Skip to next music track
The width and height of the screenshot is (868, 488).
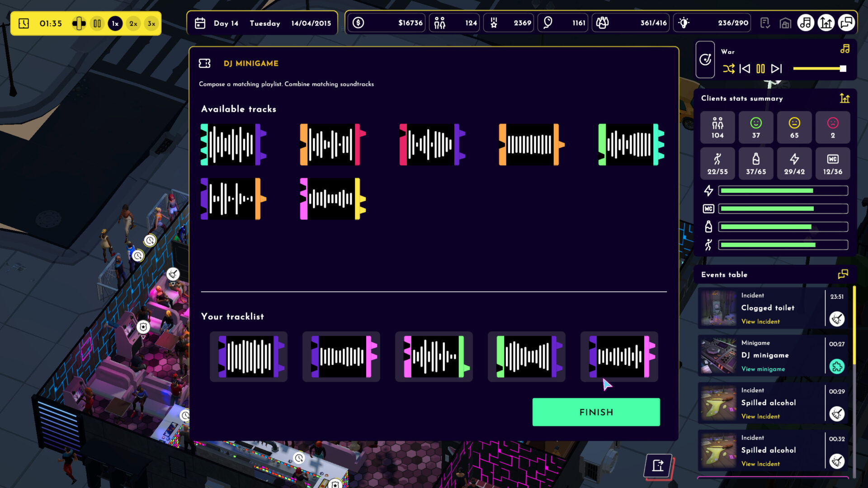[776, 69]
